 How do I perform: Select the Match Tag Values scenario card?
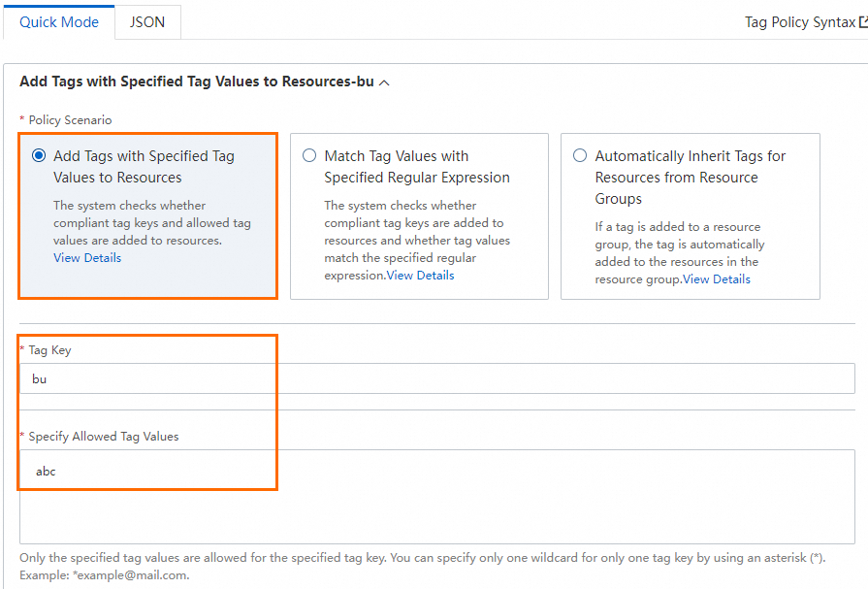pyautogui.click(x=419, y=215)
